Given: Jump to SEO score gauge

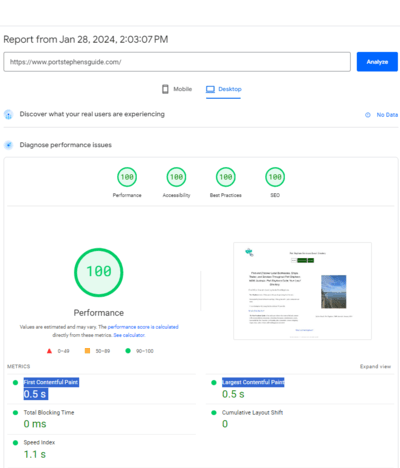Looking at the screenshot, I should [275, 177].
